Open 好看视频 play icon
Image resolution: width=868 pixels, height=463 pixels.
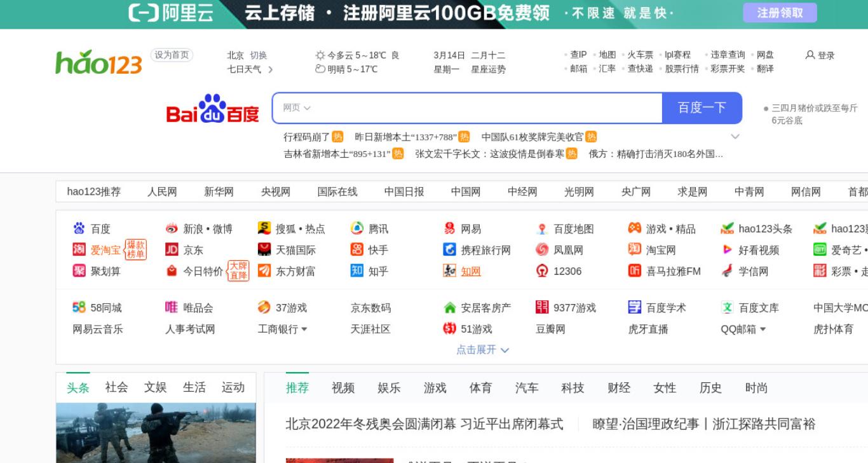pyautogui.click(x=727, y=249)
